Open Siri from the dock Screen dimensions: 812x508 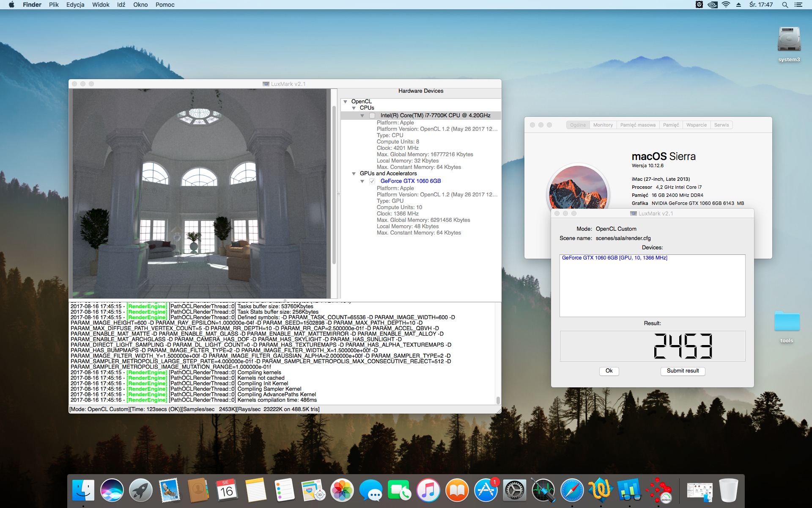(x=112, y=491)
